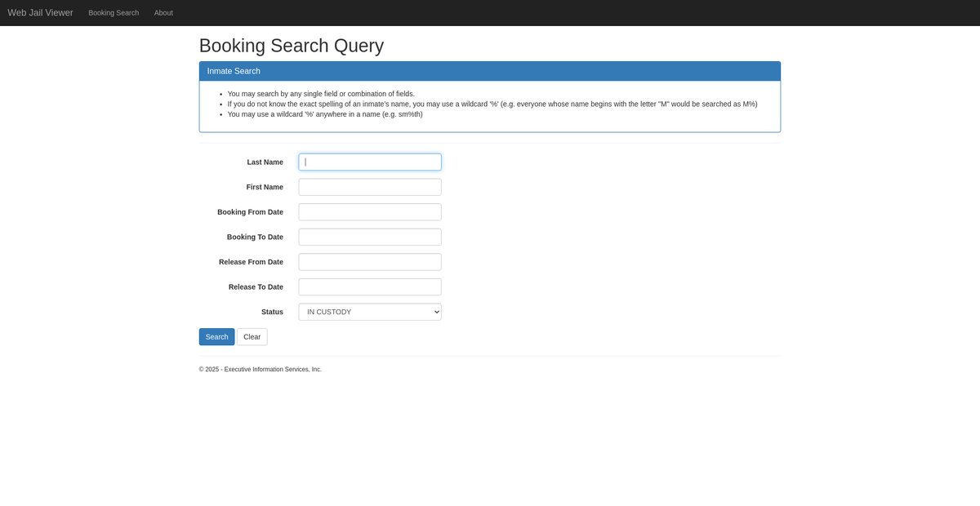Activate the Booking From Date field

370,212
